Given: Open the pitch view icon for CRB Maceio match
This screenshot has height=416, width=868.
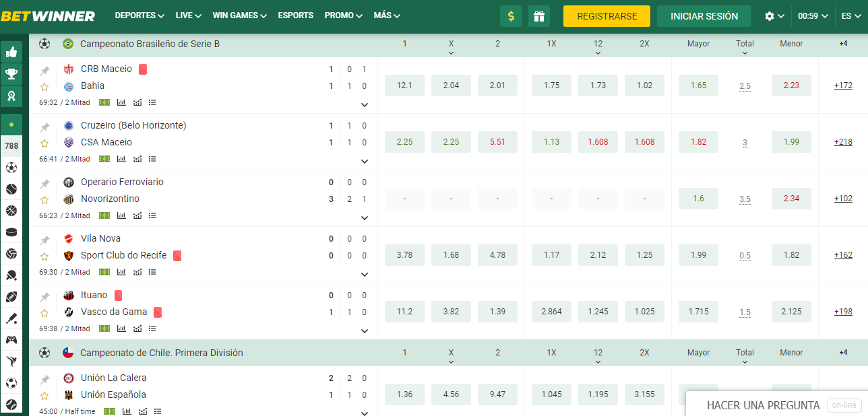Looking at the screenshot, I should click(x=104, y=102).
